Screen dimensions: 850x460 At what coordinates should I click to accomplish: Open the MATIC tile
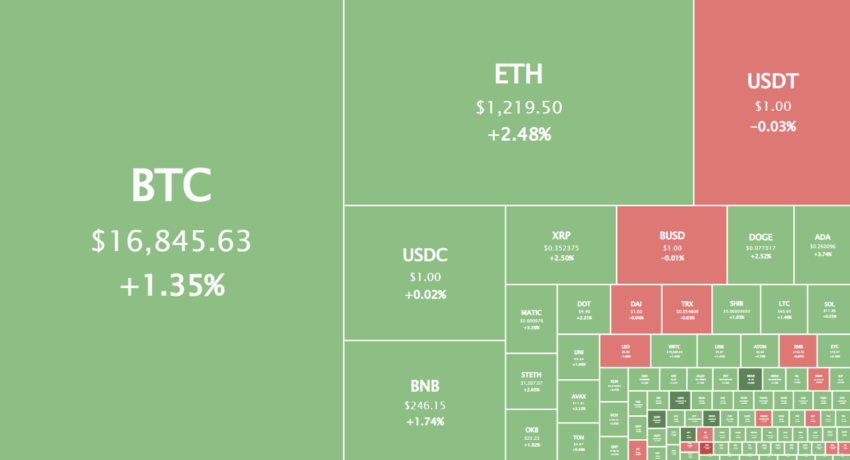click(531, 319)
